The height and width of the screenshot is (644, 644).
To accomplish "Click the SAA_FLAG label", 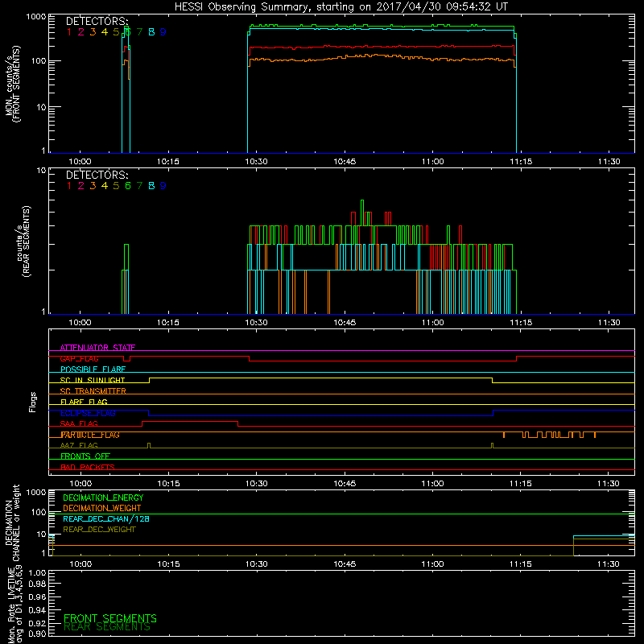I will (79, 423).
